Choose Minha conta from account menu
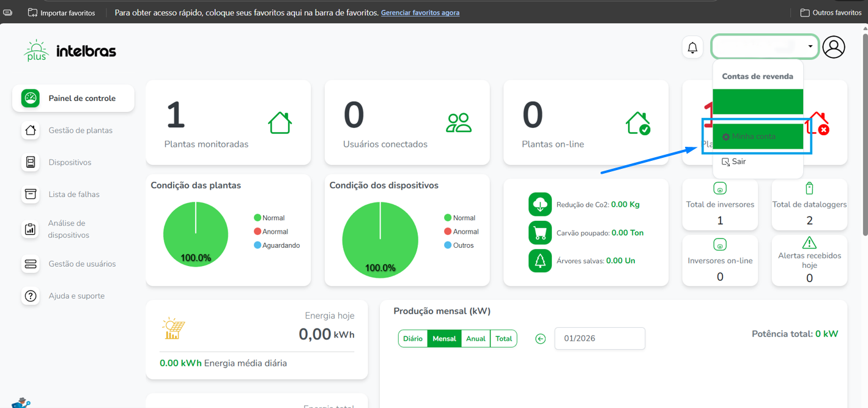 click(757, 136)
